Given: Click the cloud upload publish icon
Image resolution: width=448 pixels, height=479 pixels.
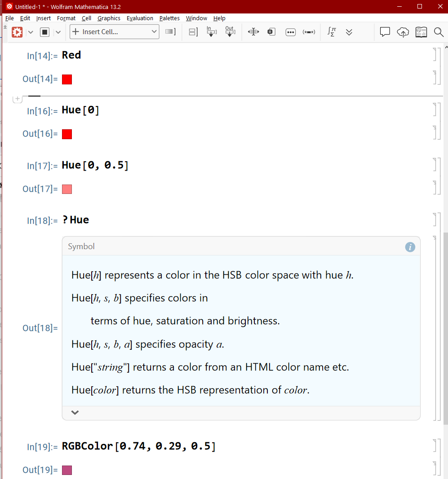Looking at the screenshot, I should click(403, 32).
